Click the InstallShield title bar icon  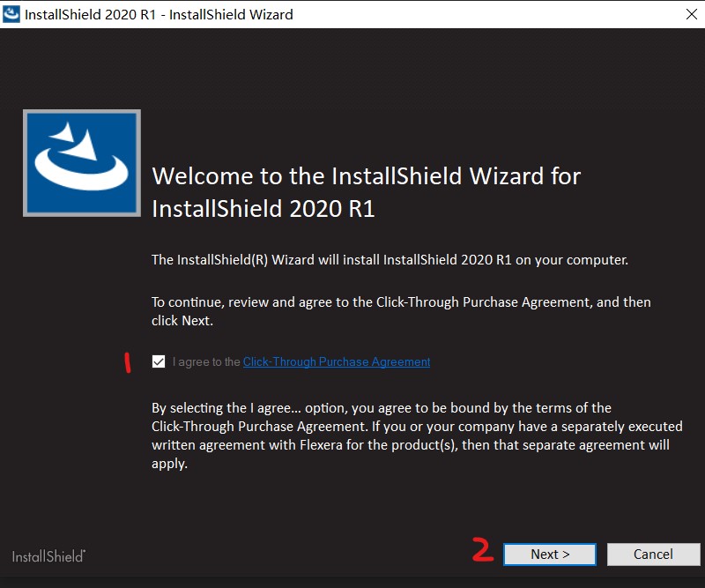tap(11, 14)
